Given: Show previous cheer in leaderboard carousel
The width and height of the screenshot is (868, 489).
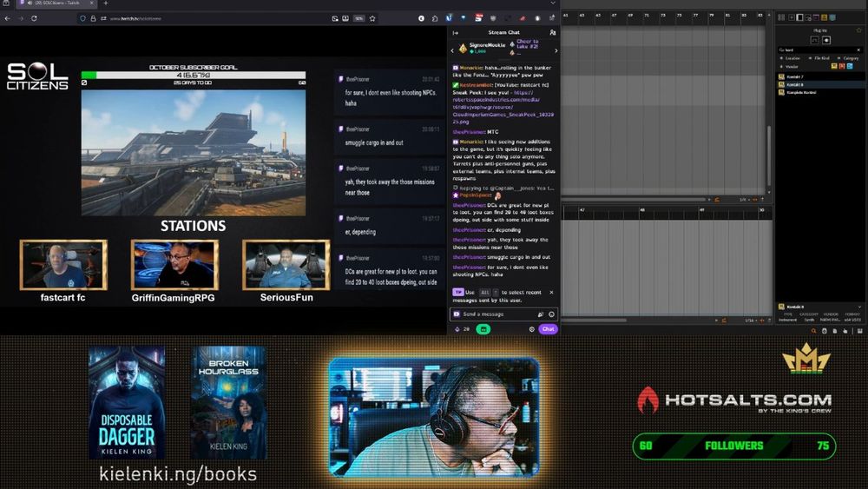Looking at the screenshot, I should pyautogui.click(x=452, y=51).
